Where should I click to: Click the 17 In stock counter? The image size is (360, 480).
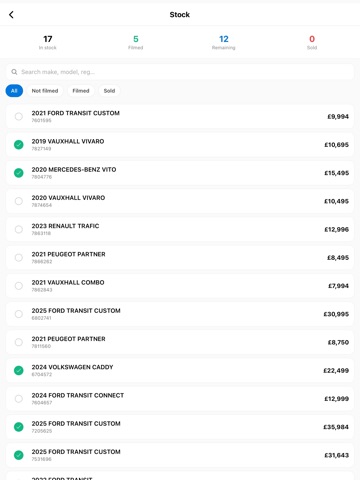point(48,42)
